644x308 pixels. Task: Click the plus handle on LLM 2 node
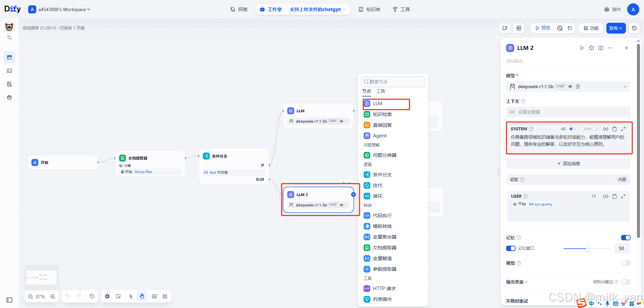tap(353, 194)
